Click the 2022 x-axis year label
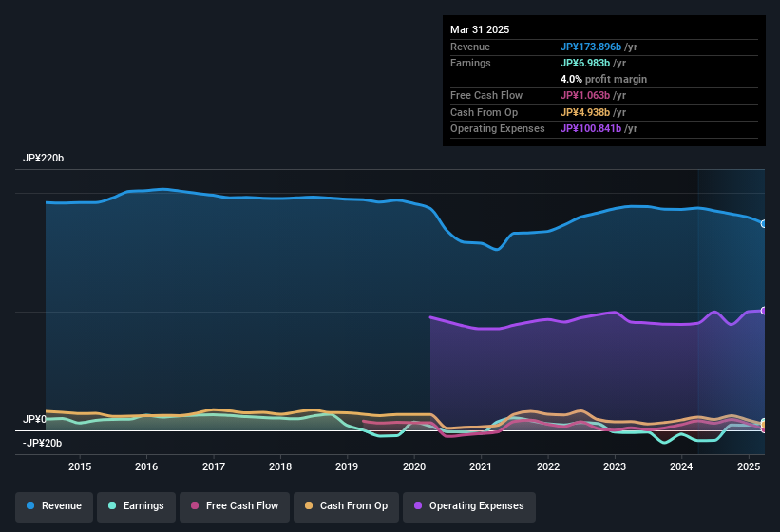 tap(547, 466)
